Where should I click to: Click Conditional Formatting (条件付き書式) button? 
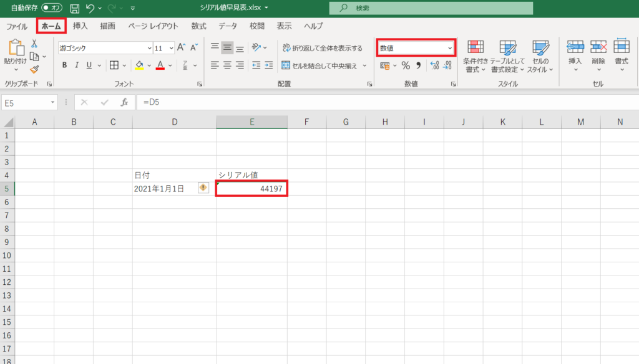point(475,56)
